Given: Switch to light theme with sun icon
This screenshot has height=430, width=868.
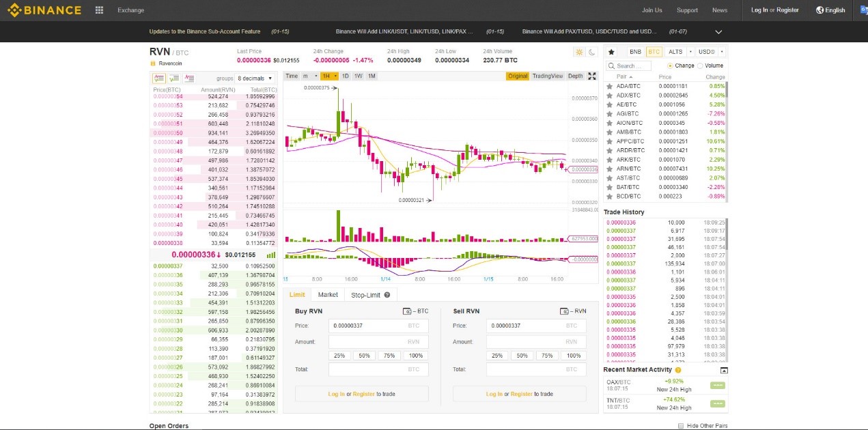Looking at the screenshot, I should click(579, 52).
